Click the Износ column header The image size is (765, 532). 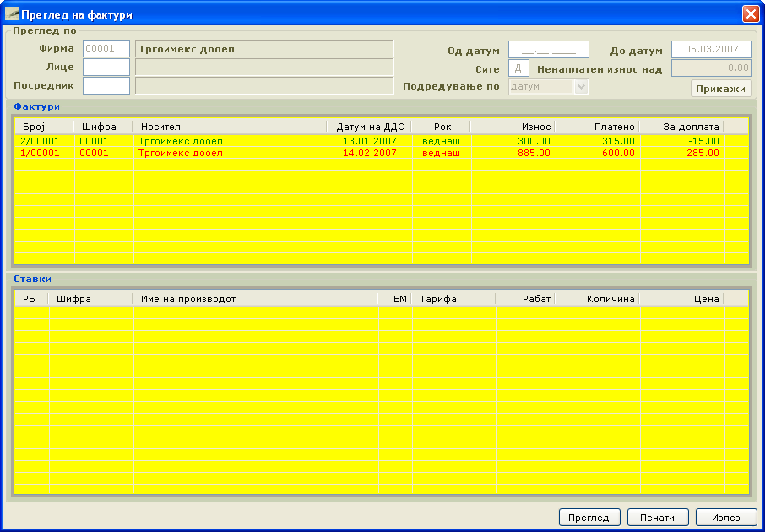tap(513, 127)
